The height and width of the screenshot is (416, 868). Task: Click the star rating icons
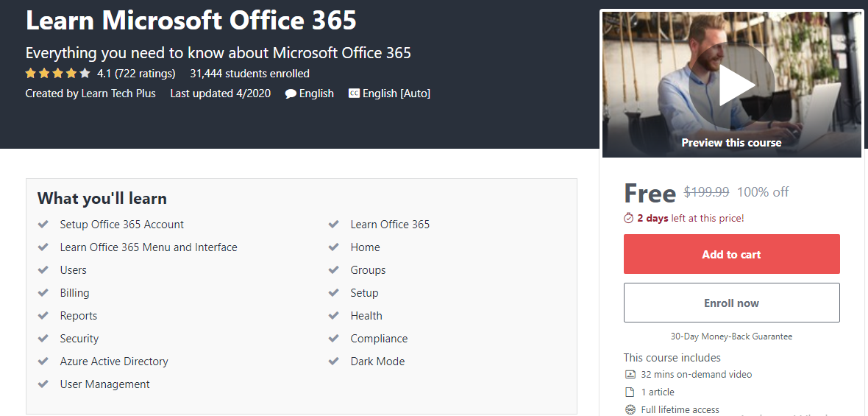coord(57,74)
